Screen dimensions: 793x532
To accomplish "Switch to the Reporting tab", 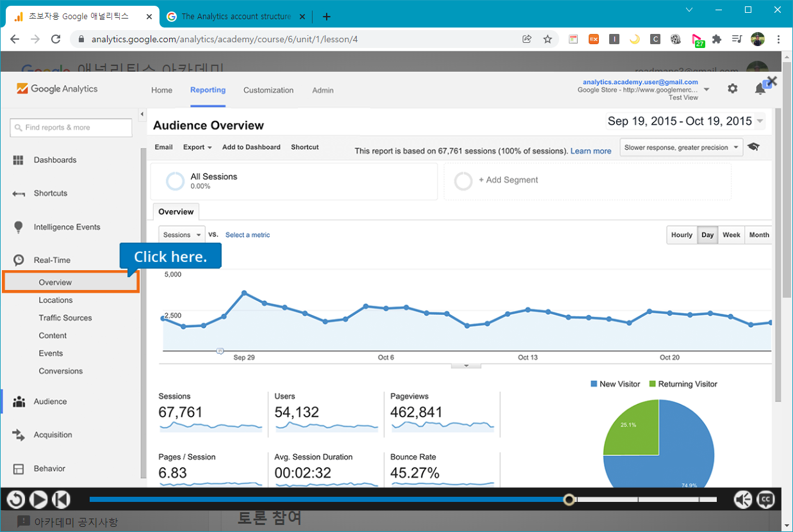I will pyautogui.click(x=208, y=90).
